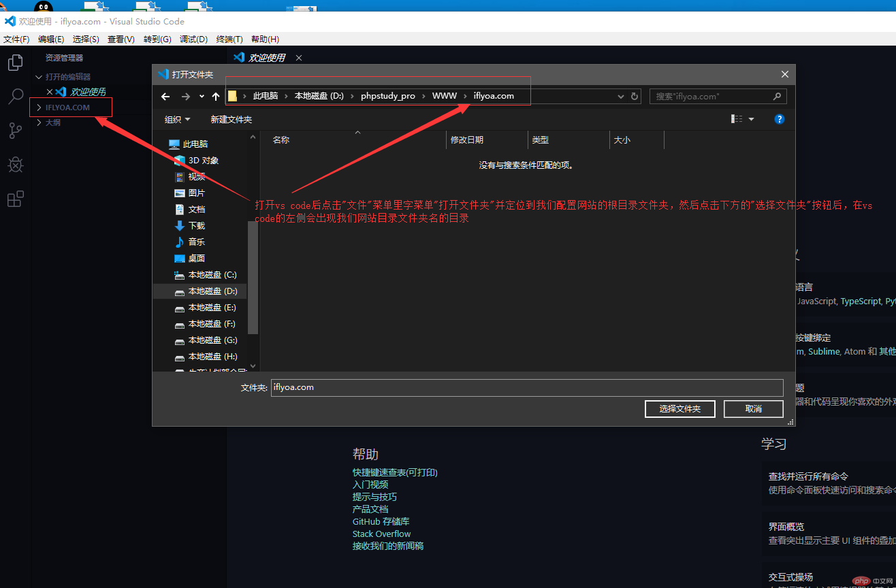Image resolution: width=896 pixels, height=588 pixels.
Task: Open Source Control view in activity bar
Action: (15, 131)
